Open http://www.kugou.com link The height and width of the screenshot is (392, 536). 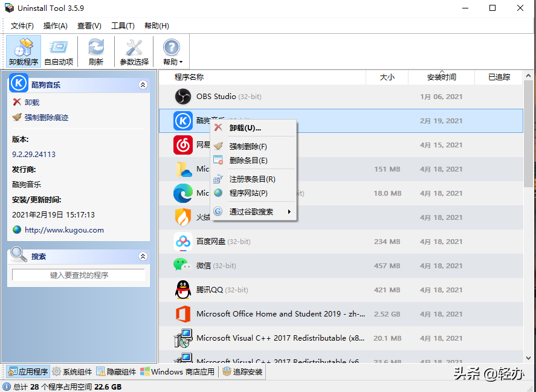tap(64, 230)
